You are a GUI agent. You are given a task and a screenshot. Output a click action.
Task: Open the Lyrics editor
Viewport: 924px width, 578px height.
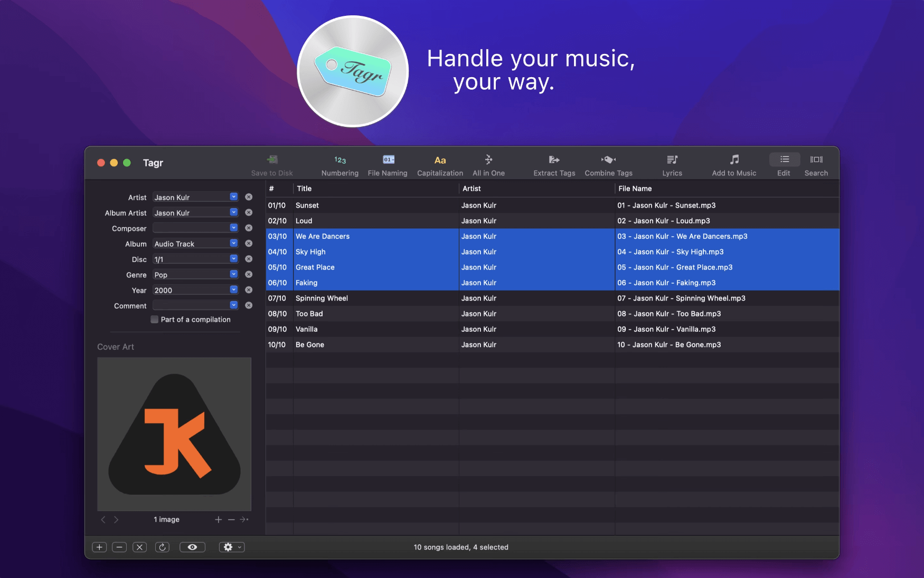pos(672,164)
